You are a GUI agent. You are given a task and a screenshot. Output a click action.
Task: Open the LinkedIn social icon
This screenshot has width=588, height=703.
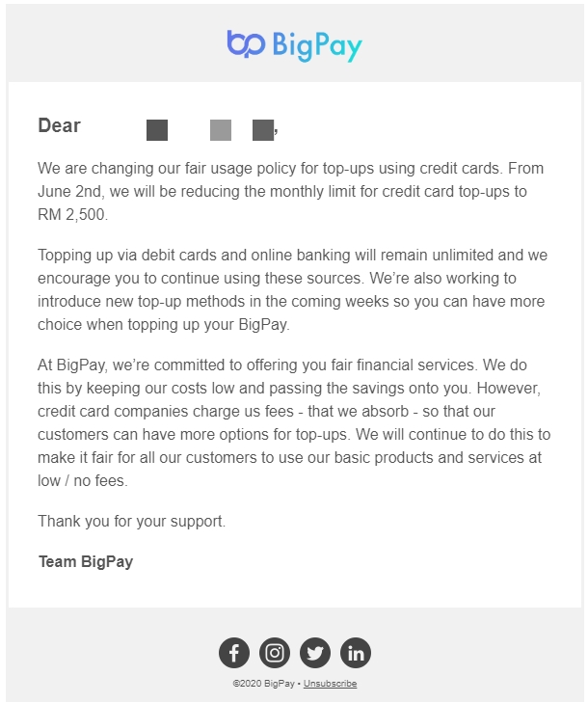[356, 653]
